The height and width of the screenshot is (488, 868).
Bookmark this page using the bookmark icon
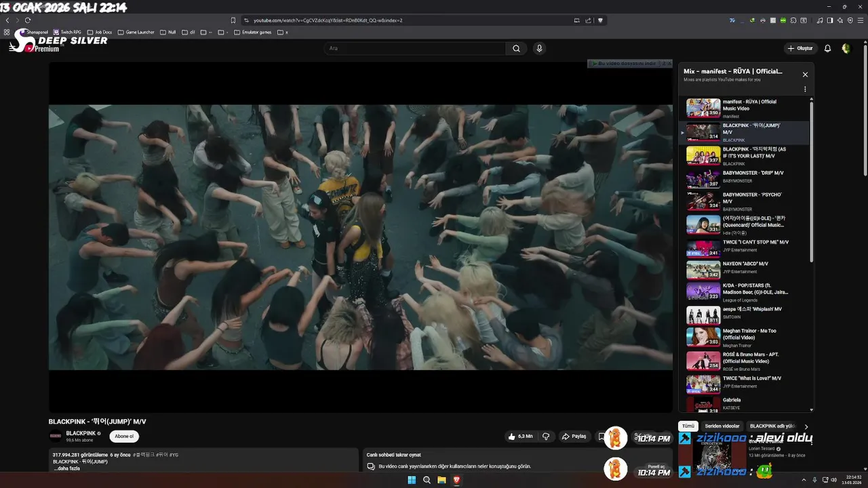[233, 20]
